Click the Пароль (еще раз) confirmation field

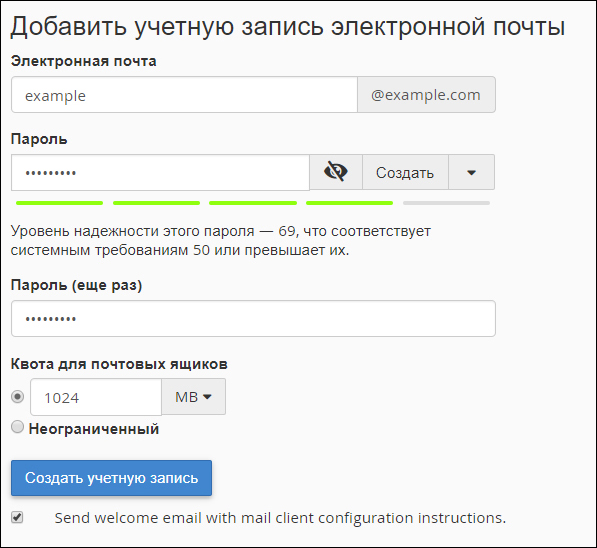(x=253, y=318)
